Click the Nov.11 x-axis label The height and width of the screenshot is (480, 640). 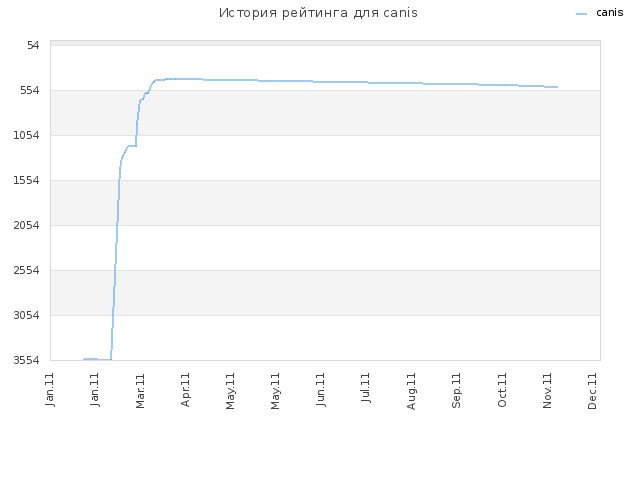tap(547, 390)
